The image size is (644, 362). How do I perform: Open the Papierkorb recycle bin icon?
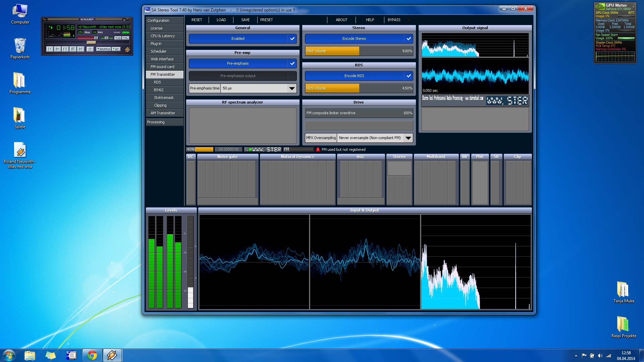click(x=20, y=49)
